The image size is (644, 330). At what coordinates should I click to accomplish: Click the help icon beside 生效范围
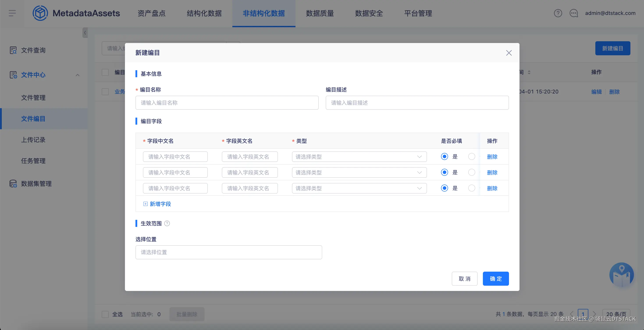tap(167, 223)
